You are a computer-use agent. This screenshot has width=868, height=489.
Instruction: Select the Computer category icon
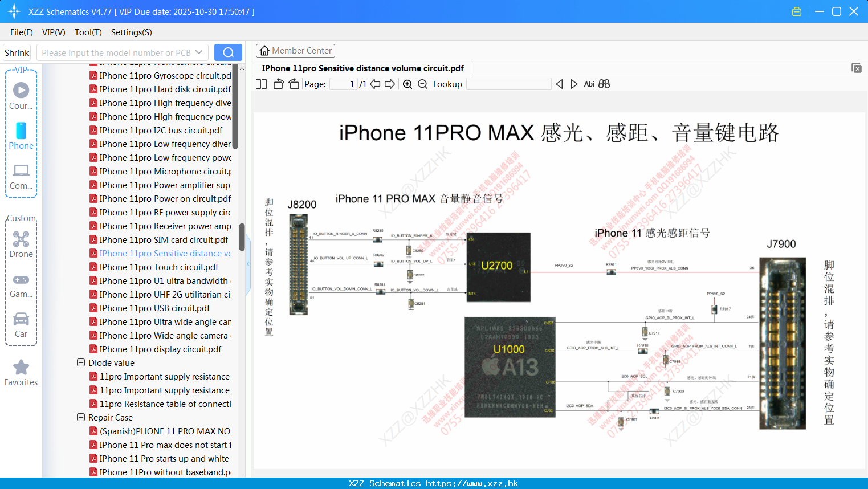21,176
